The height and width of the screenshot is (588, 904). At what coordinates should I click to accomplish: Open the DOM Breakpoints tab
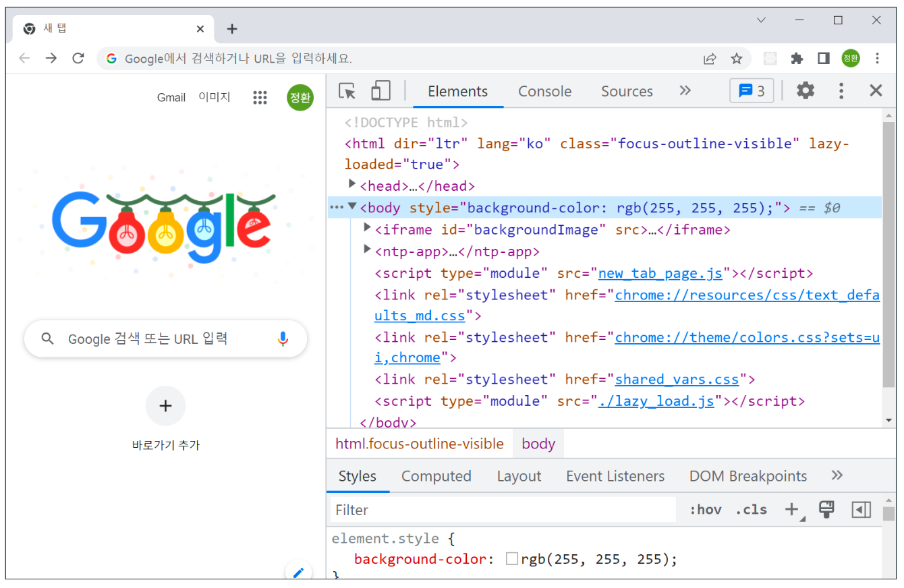(x=748, y=476)
